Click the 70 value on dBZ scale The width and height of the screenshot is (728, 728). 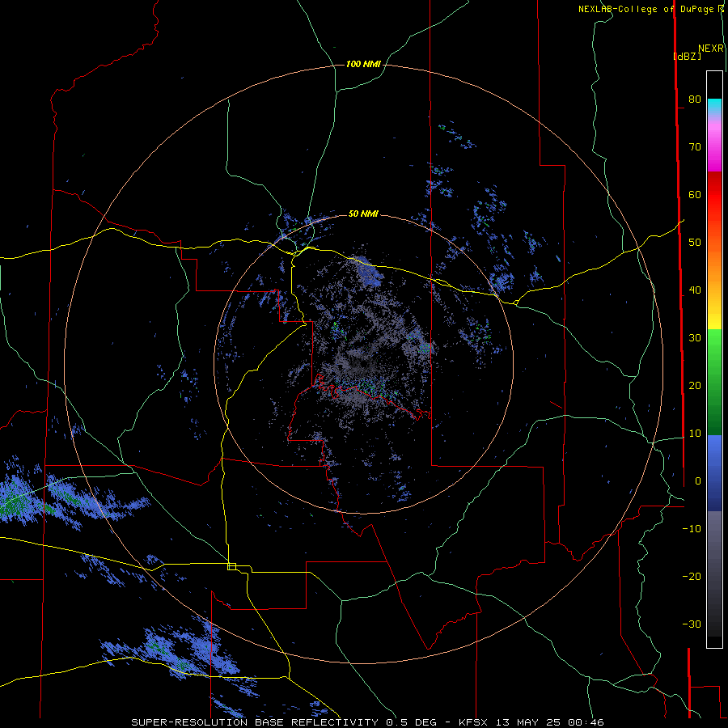[695, 147]
